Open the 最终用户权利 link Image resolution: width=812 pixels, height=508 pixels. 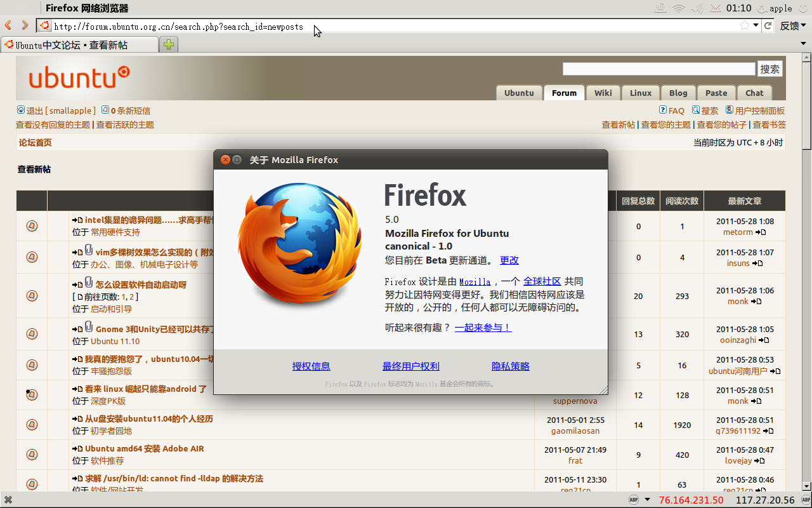[x=411, y=366]
